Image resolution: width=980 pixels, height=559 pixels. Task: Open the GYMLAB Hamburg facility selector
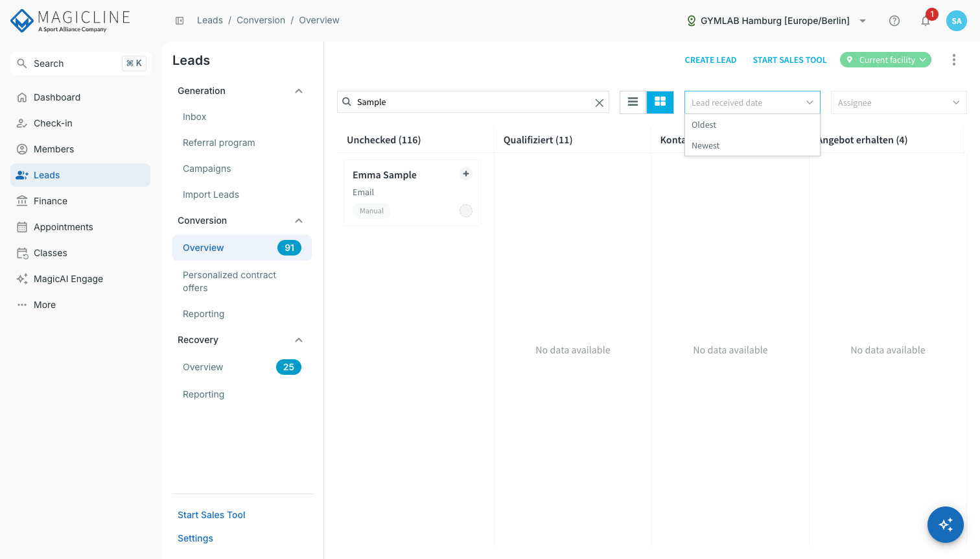pyautogui.click(x=776, y=21)
